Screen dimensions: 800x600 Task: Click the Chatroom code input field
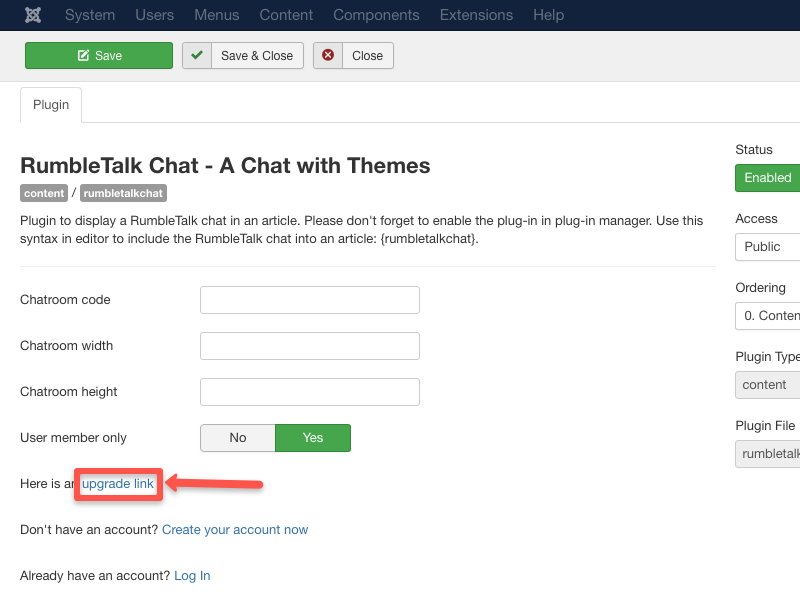coord(309,300)
